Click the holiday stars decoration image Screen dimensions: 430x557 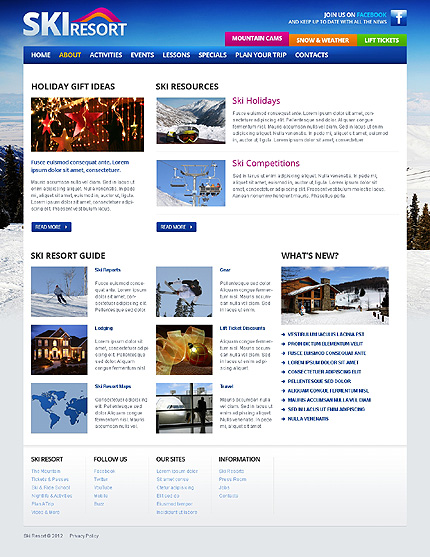(87, 125)
